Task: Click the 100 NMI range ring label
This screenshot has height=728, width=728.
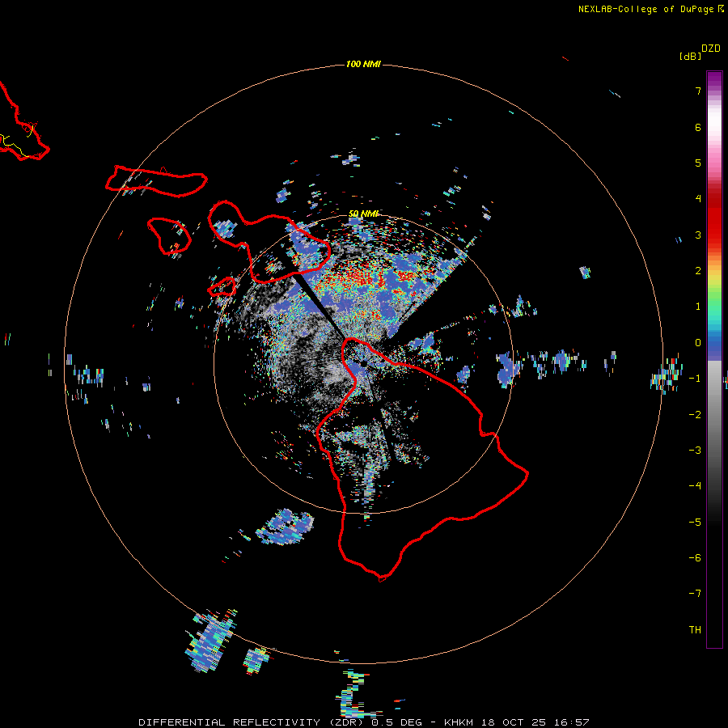Action: (x=363, y=64)
